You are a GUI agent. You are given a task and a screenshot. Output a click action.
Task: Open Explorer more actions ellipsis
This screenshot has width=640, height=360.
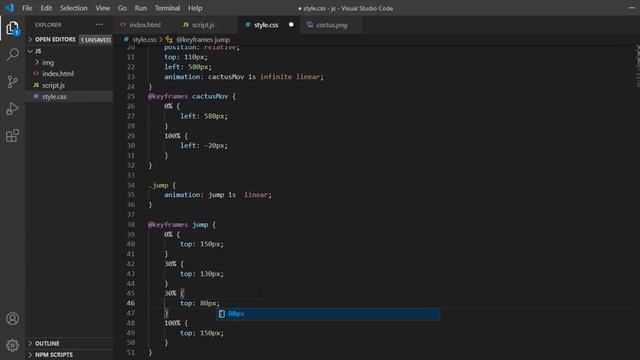click(x=99, y=24)
